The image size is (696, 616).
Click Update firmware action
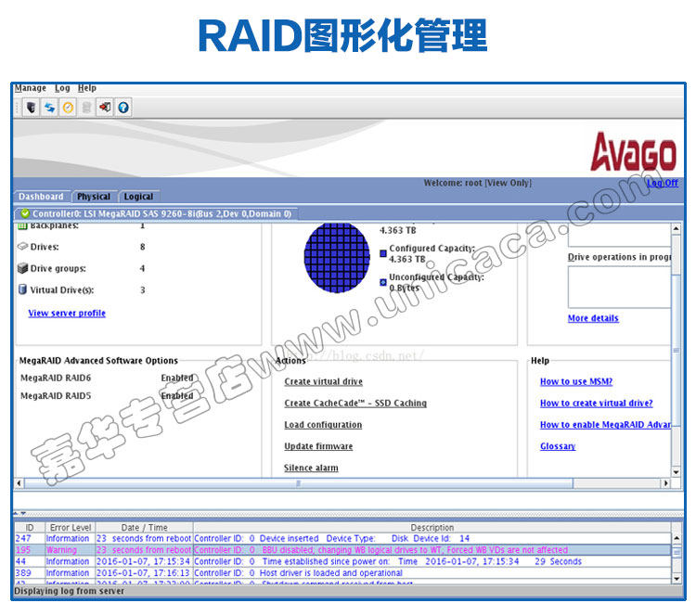tap(318, 446)
